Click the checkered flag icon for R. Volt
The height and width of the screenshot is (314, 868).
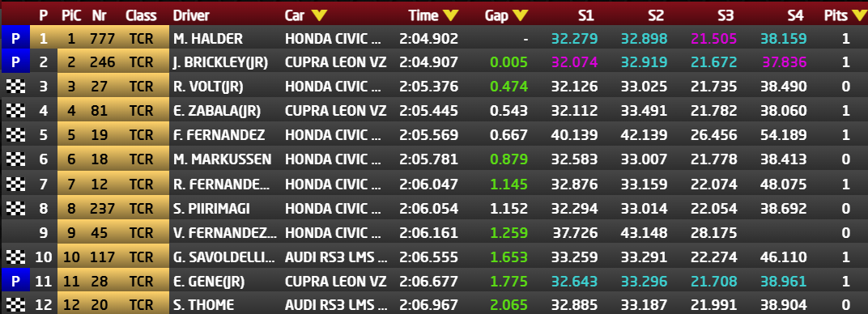pyautogui.click(x=15, y=87)
